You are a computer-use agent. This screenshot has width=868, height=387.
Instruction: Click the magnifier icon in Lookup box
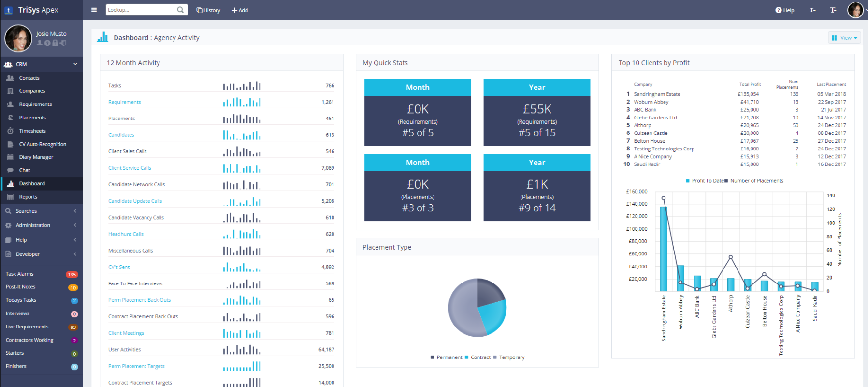click(180, 10)
